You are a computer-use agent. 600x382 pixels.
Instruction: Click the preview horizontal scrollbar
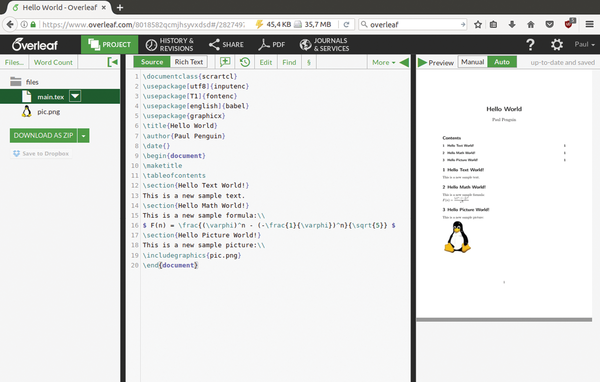[504, 320]
